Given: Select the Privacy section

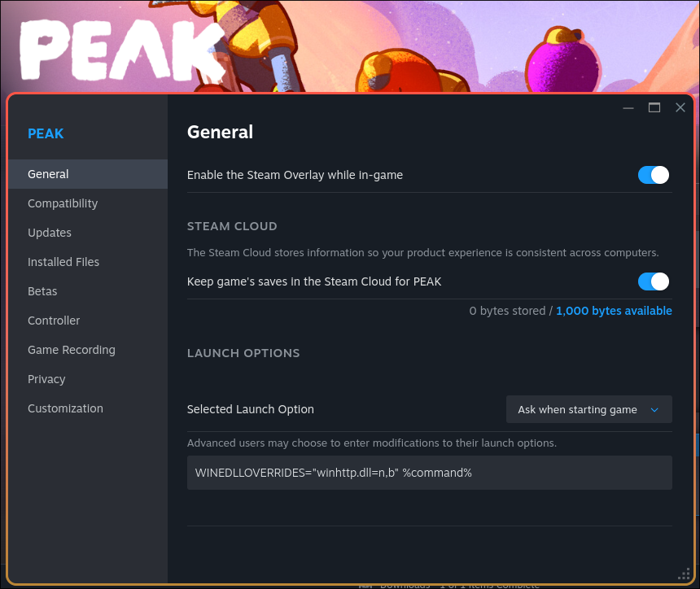Looking at the screenshot, I should [46, 379].
